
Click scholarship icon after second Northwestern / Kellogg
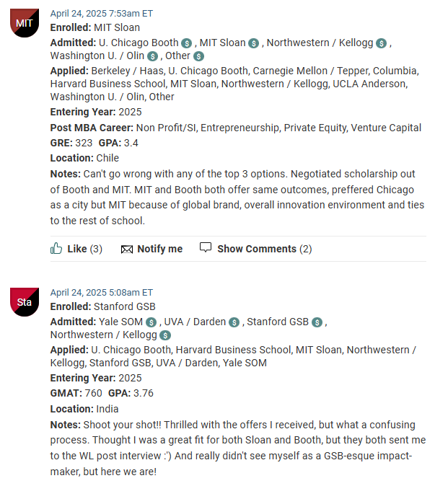165,335
